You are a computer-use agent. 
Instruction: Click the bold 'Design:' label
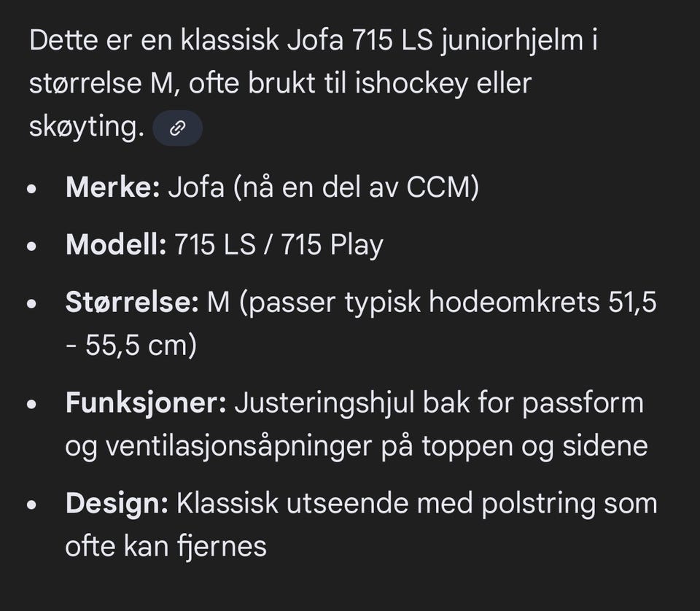(x=117, y=503)
